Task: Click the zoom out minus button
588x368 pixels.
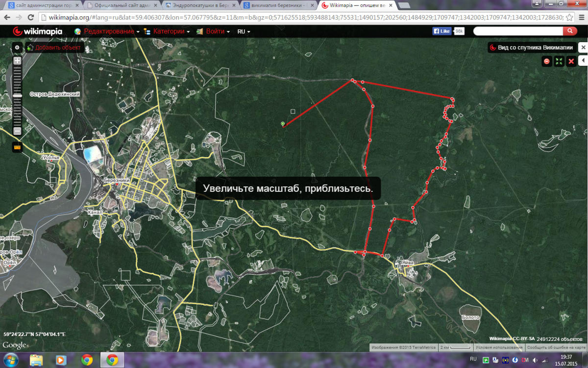Action: coord(17,131)
